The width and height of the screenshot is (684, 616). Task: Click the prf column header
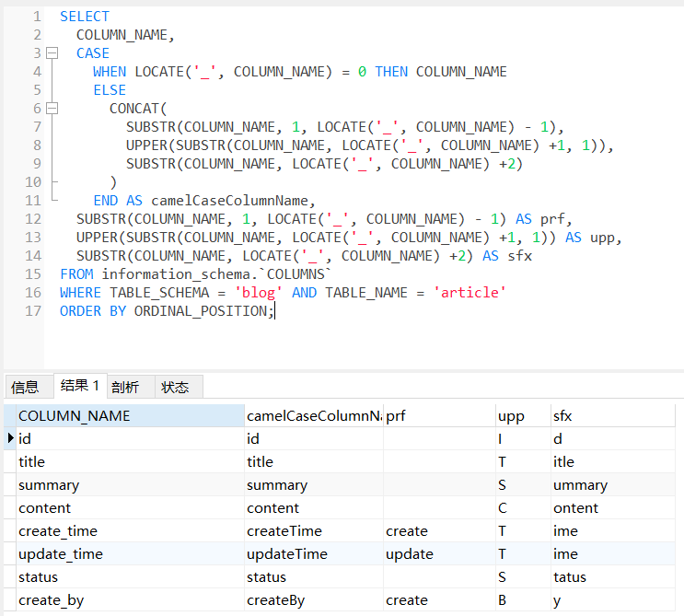click(440, 416)
